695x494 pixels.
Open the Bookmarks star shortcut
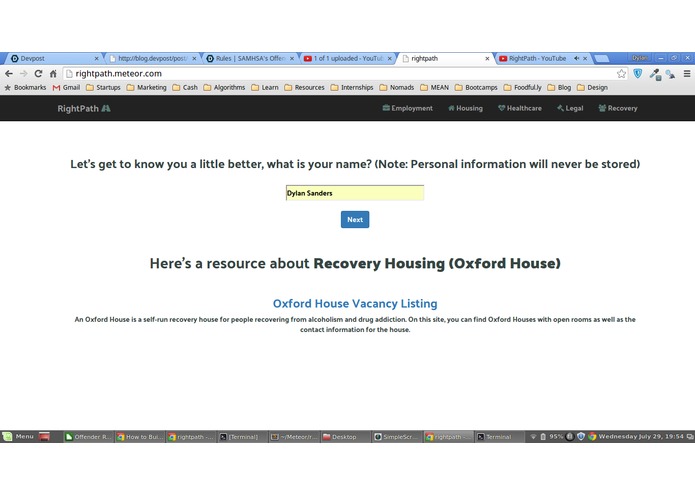tap(25, 87)
